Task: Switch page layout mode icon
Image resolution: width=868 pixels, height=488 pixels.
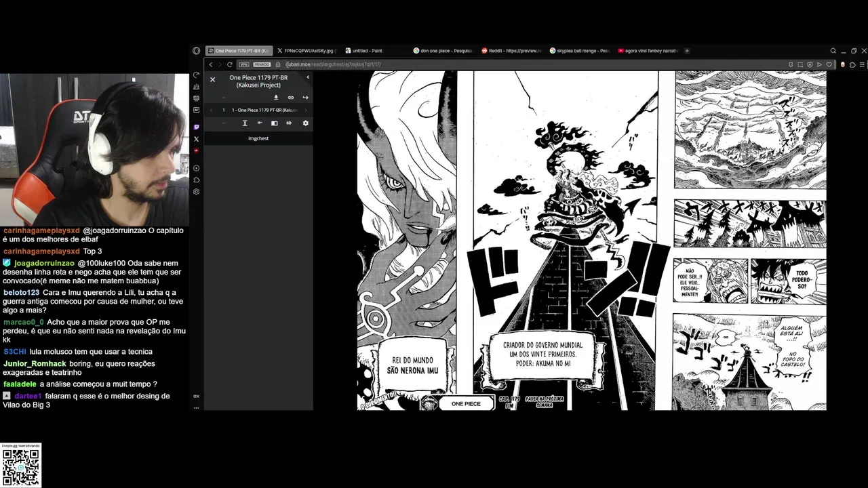Action: coord(275,123)
